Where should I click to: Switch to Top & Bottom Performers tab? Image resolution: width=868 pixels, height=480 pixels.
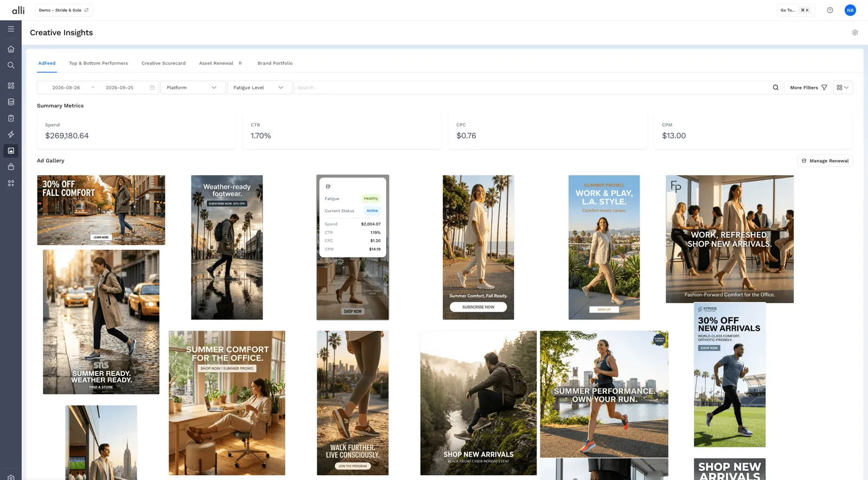pos(99,63)
